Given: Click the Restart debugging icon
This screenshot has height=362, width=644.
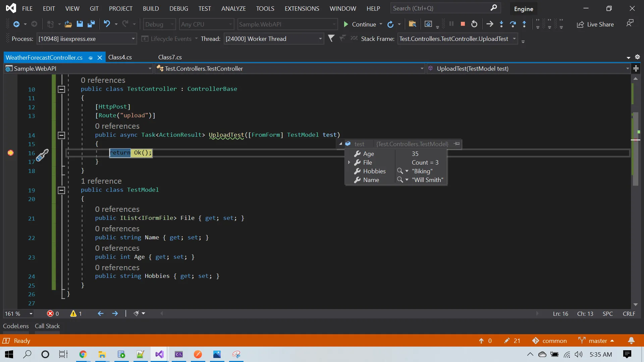Looking at the screenshot, I should [474, 24].
